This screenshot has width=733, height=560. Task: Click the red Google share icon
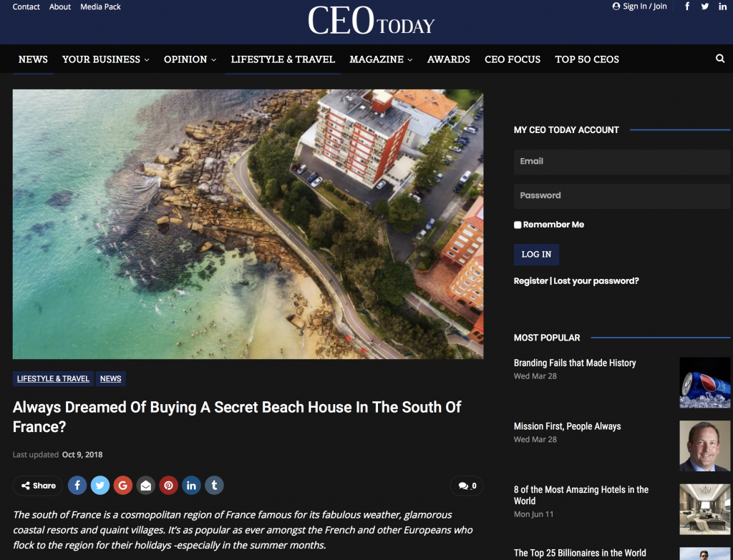pyautogui.click(x=123, y=486)
